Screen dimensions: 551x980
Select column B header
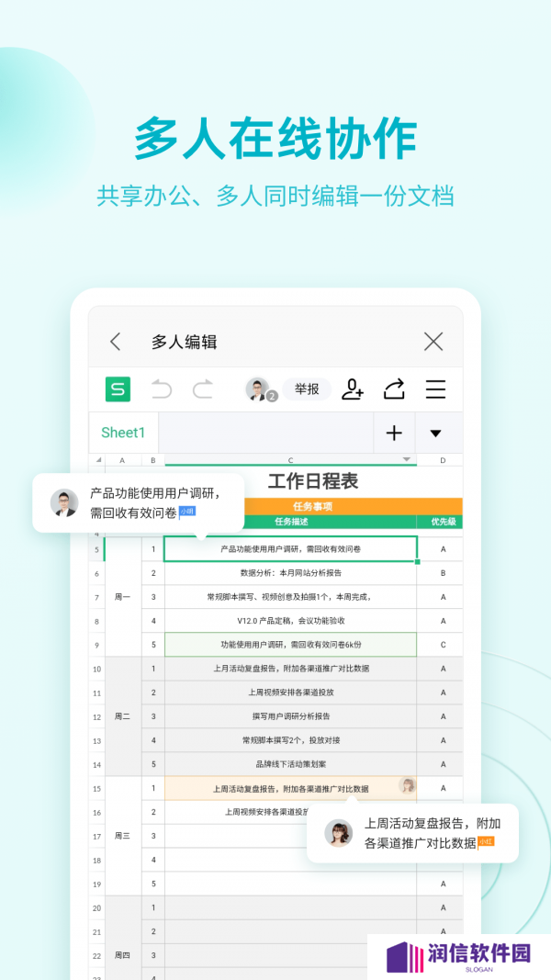tap(153, 460)
